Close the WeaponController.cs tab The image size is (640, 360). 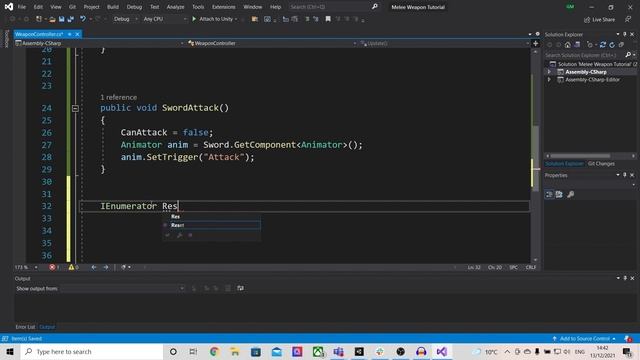77,34
